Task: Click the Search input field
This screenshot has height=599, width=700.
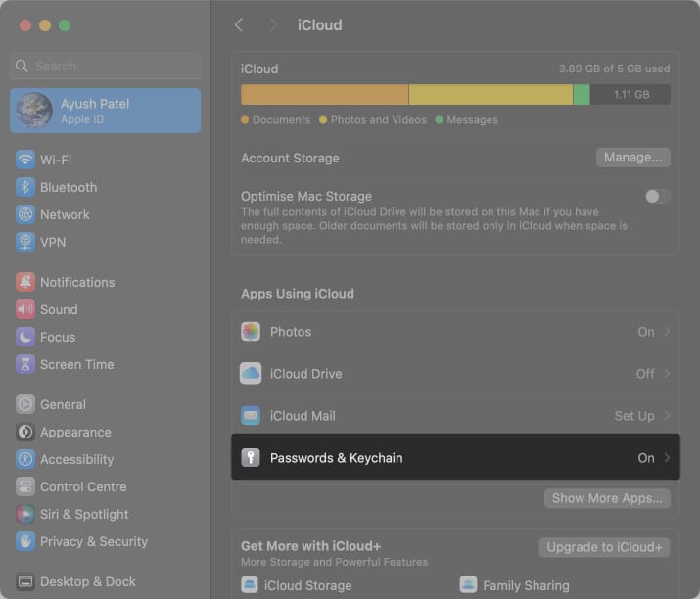Action: (106, 66)
